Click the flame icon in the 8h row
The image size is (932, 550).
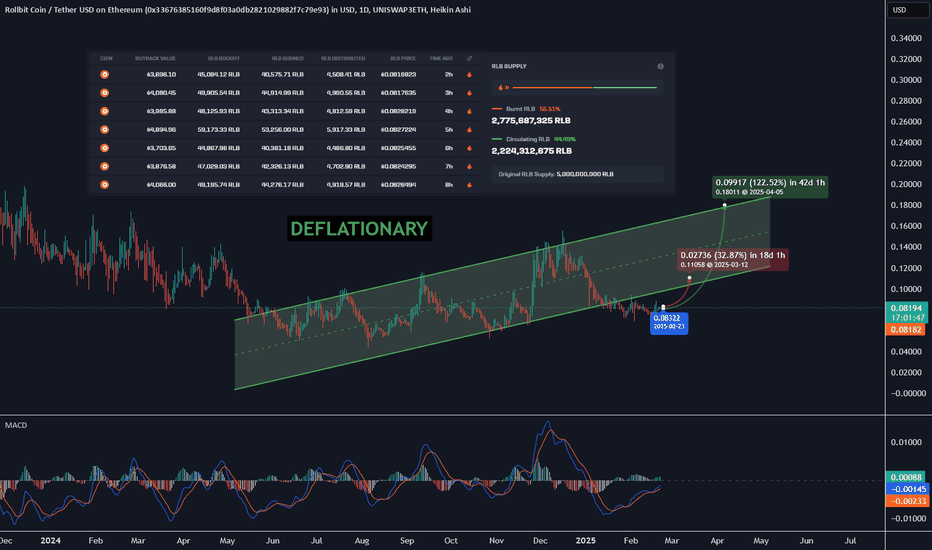470,185
